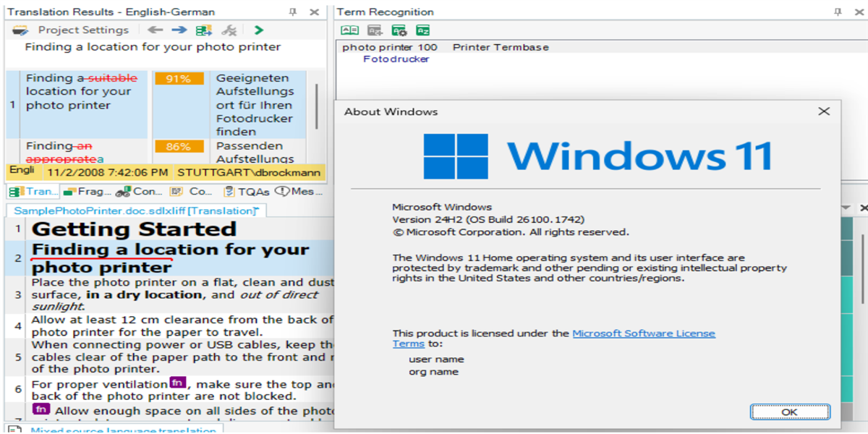Screen dimensions: 868x434
Task: Click segment 3 'Place the photo printer' text
Action: pyautogui.click(x=182, y=294)
